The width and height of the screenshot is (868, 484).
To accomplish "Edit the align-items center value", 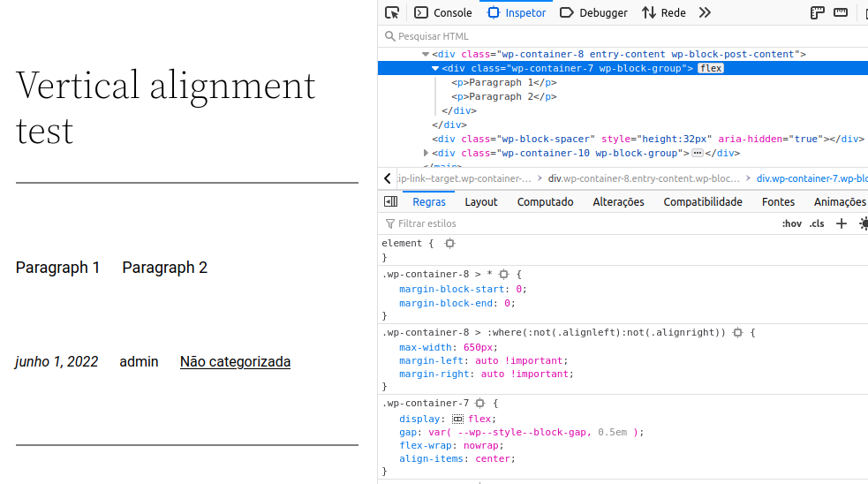I will click(492, 459).
